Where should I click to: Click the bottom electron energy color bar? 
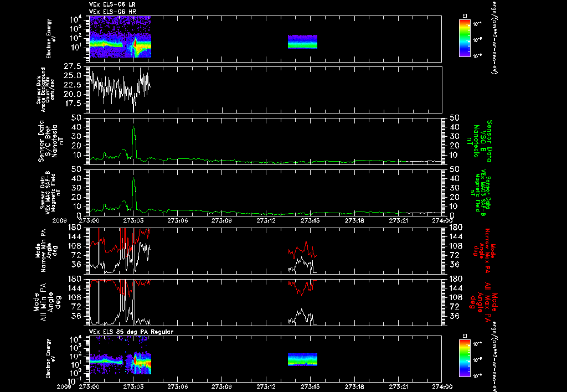click(465, 358)
